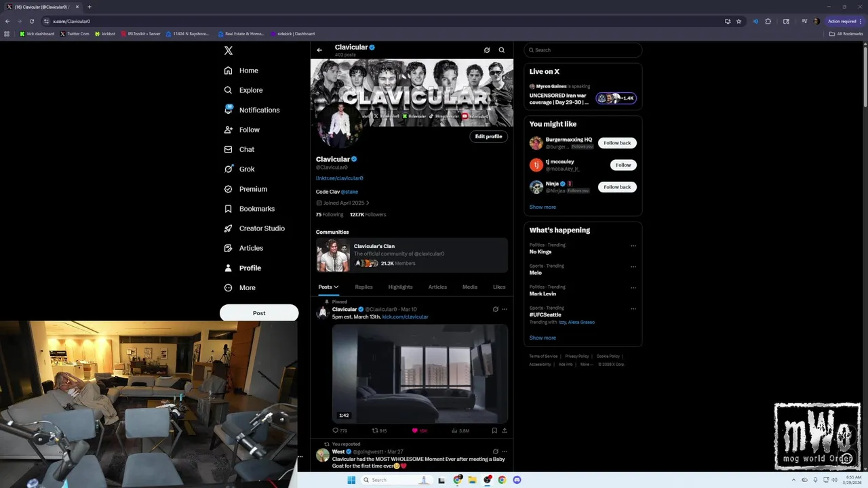Open options for No Kings trend
This screenshot has width=868, height=488.
pyautogui.click(x=633, y=246)
